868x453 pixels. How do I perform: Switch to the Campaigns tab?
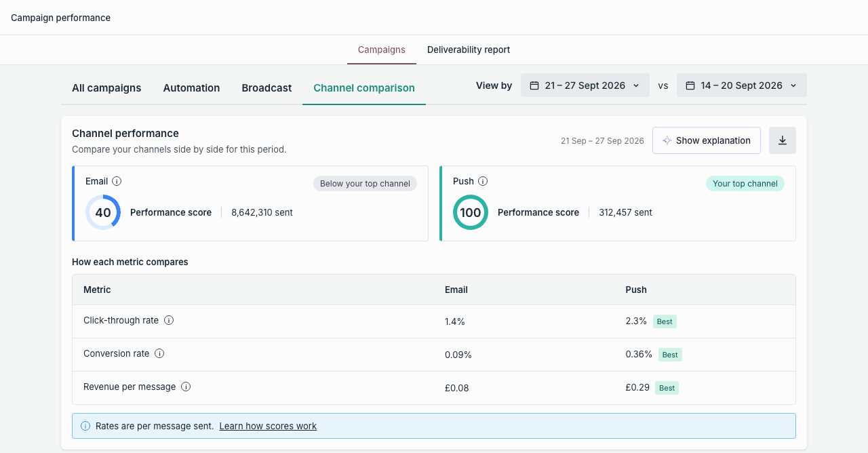coord(382,50)
